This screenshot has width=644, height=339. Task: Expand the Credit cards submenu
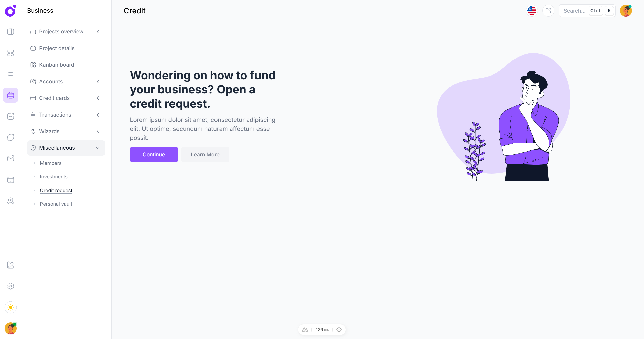[98, 98]
